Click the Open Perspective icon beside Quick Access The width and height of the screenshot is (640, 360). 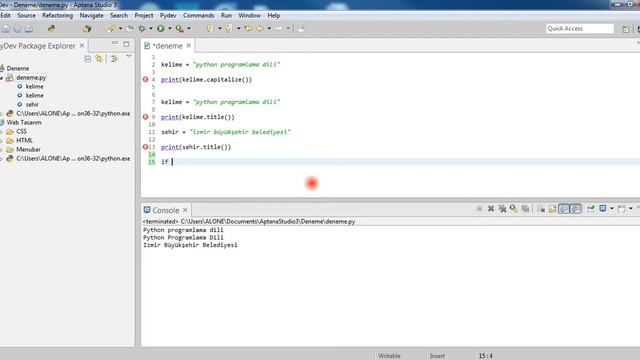(x=626, y=29)
